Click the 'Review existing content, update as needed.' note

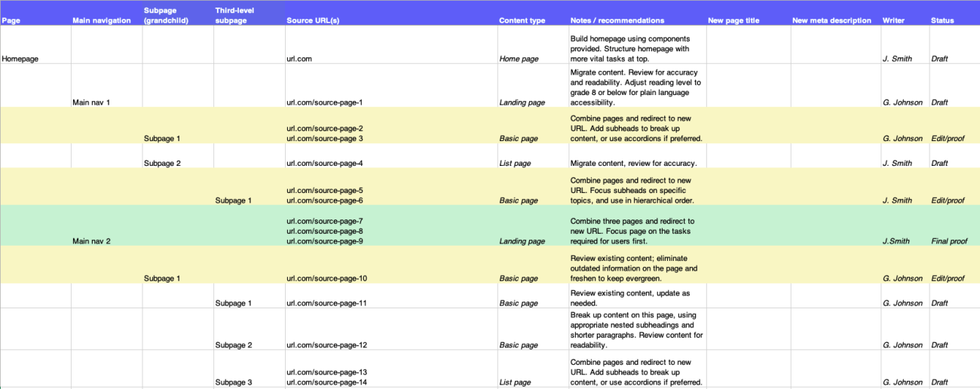pyautogui.click(x=637, y=297)
